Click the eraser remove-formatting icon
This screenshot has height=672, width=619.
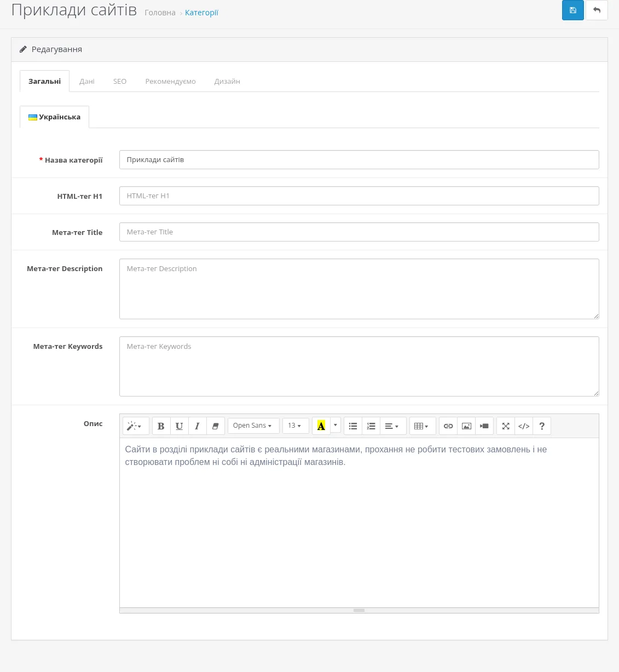215,426
